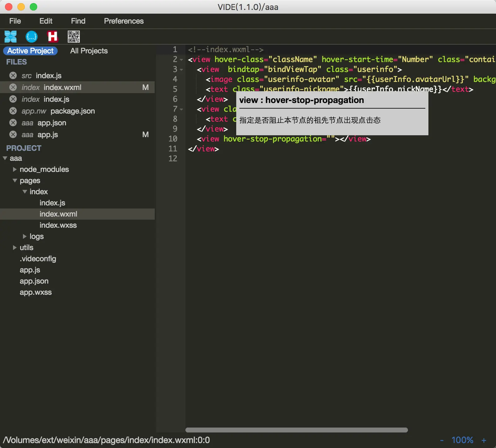Screen dimensions: 496x448
Task: Close the package.json open file
Action: point(13,111)
